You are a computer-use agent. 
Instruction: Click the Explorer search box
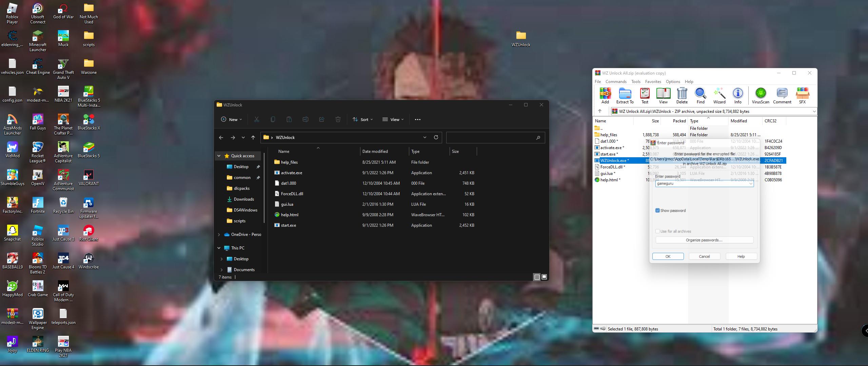tap(492, 137)
